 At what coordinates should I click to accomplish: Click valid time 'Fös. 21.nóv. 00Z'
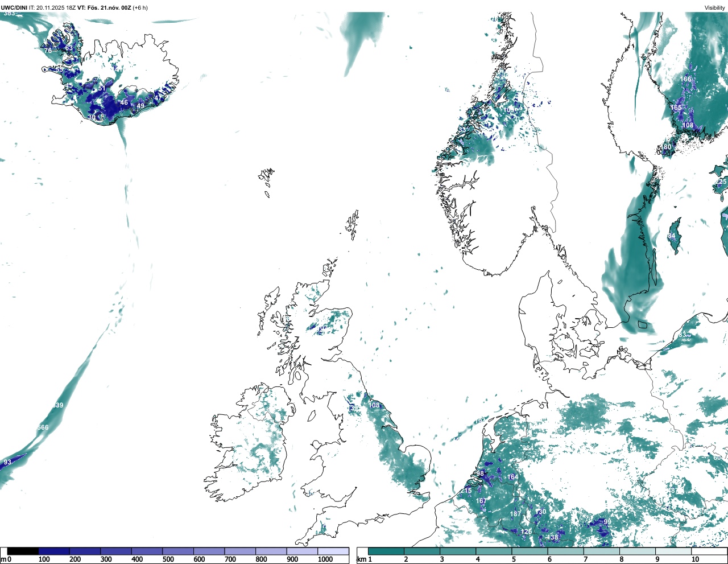click(x=109, y=7)
